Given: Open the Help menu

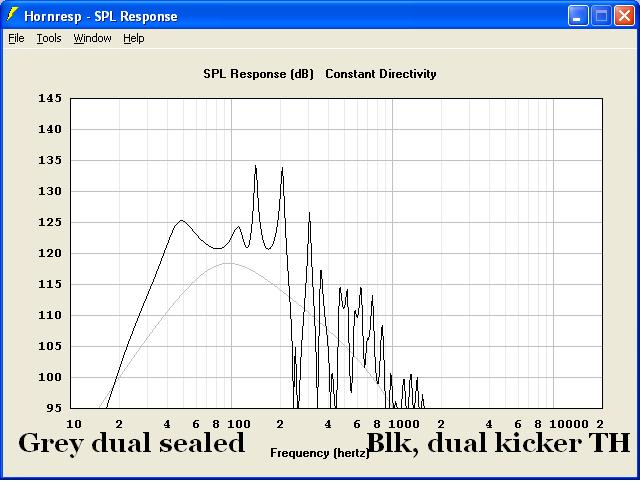Looking at the screenshot, I should tap(134, 38).
